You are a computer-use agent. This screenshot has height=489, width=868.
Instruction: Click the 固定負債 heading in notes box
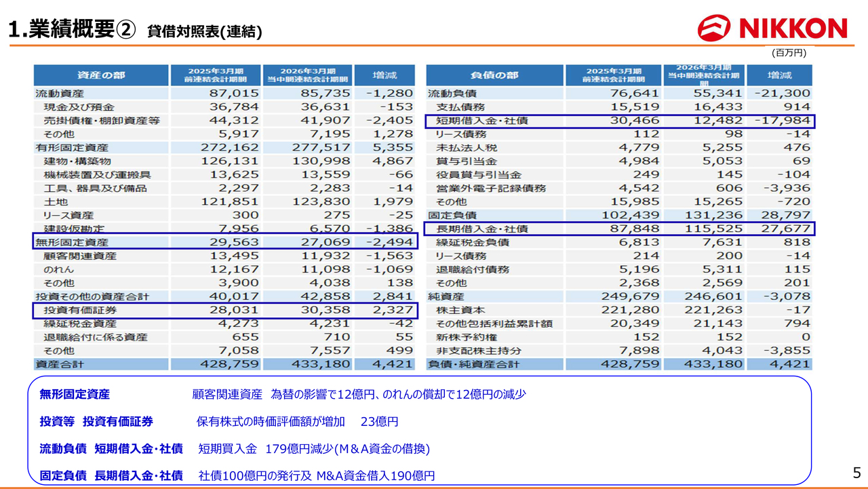tap(63, 475)
